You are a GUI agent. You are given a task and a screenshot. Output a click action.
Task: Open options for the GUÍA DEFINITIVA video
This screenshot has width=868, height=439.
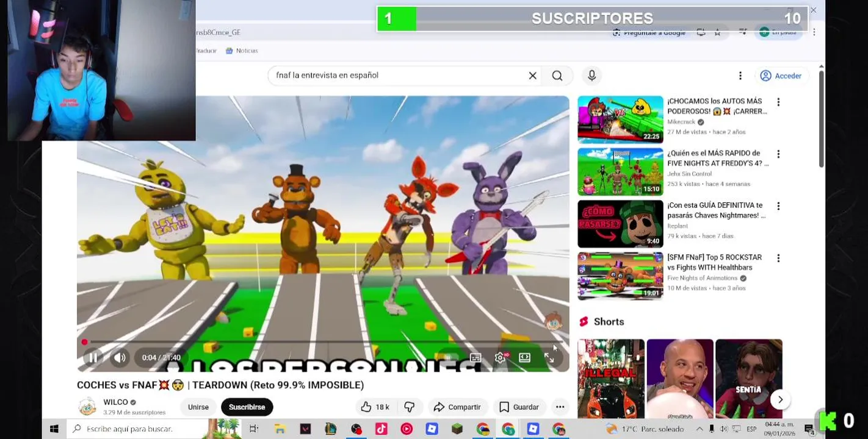[x=778, y=206]
